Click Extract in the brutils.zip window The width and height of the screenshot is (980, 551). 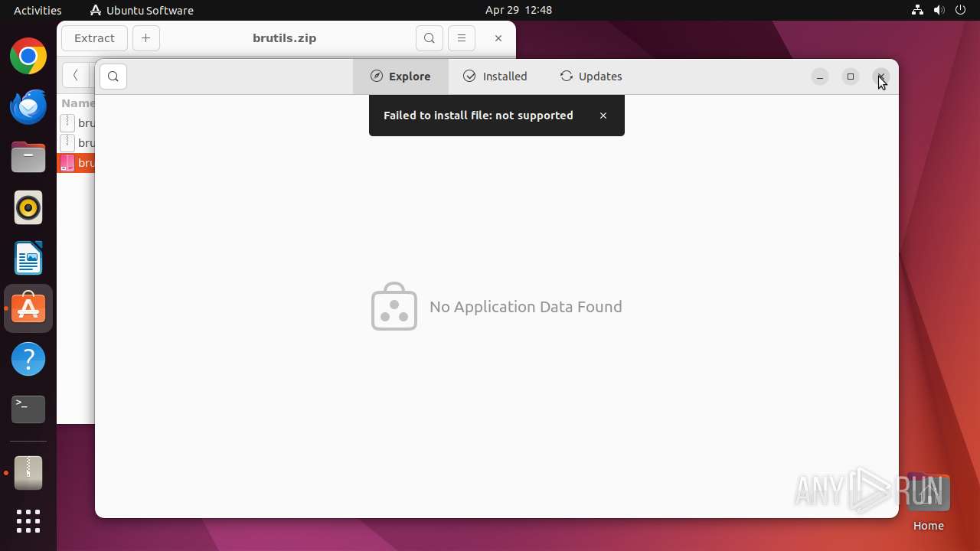[95, 38]
